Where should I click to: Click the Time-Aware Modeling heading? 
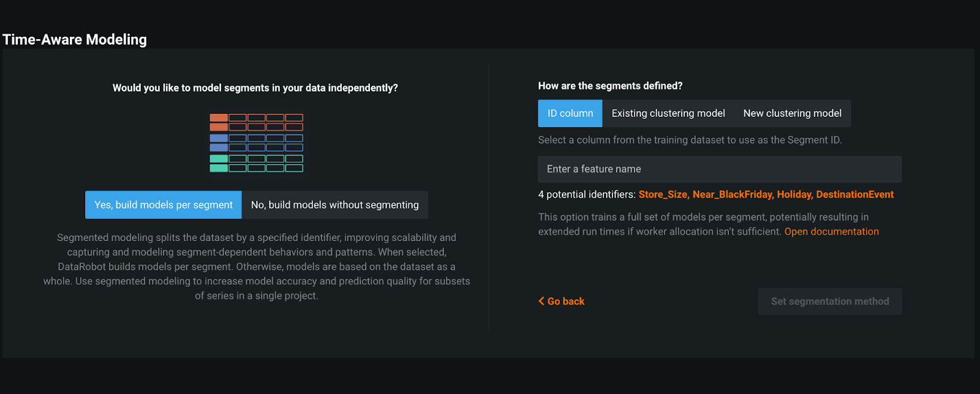click(75, 40)
